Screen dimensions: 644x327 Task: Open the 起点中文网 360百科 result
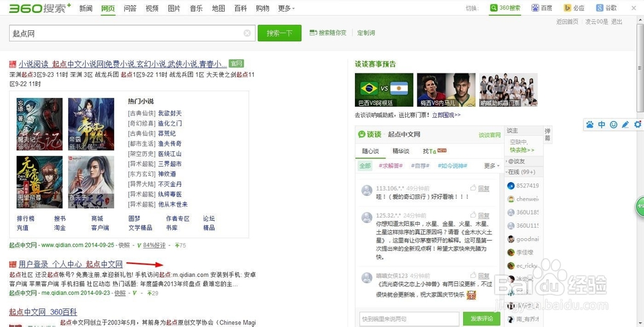(x=43, y=312)
